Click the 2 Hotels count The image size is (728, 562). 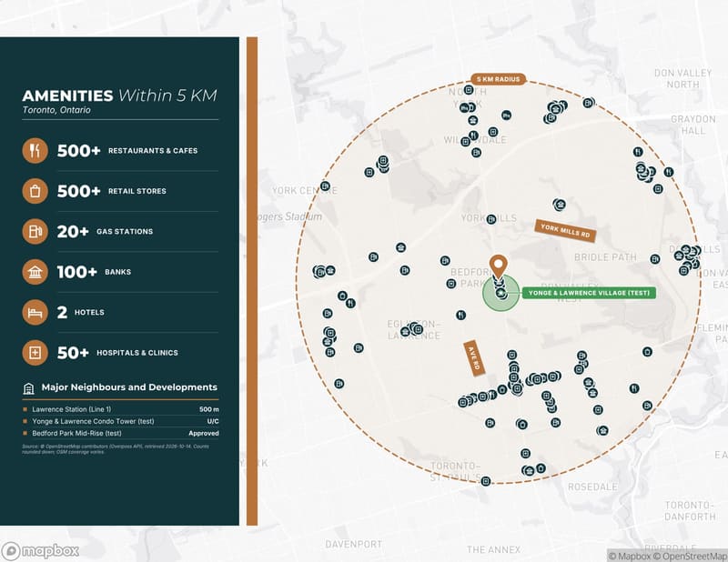coord(62,312)
